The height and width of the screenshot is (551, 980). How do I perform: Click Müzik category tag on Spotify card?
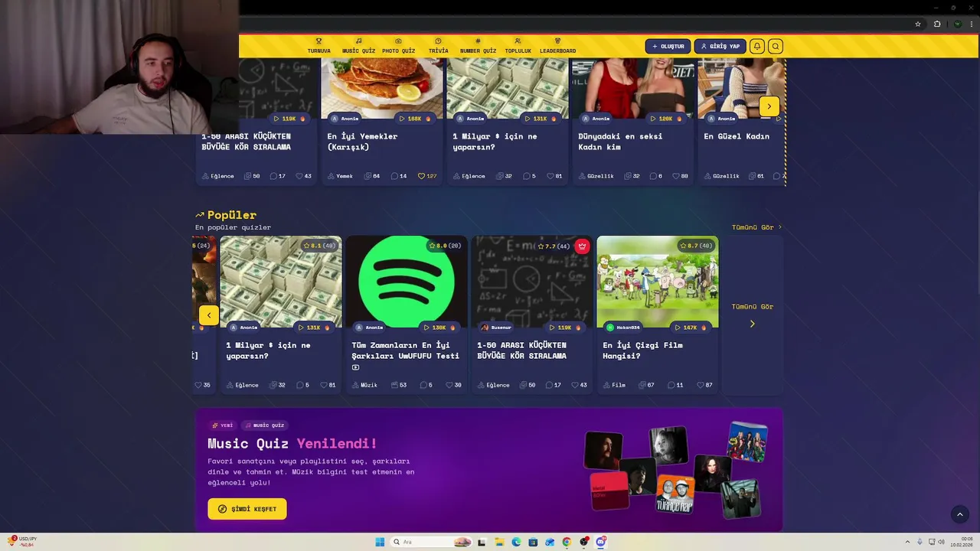(364, 385)
